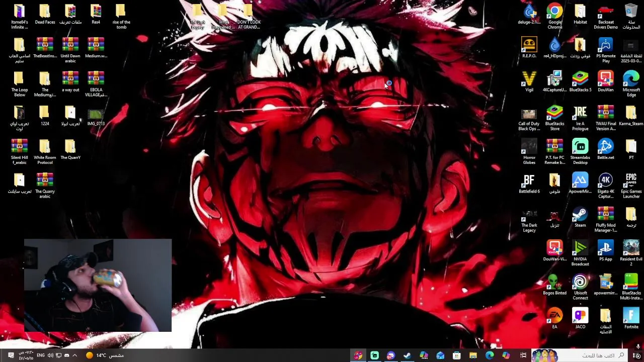The width and height of the screenshot is (644, 362).
Task: Switch the ENG input language indicator
Action: [41, 355]
